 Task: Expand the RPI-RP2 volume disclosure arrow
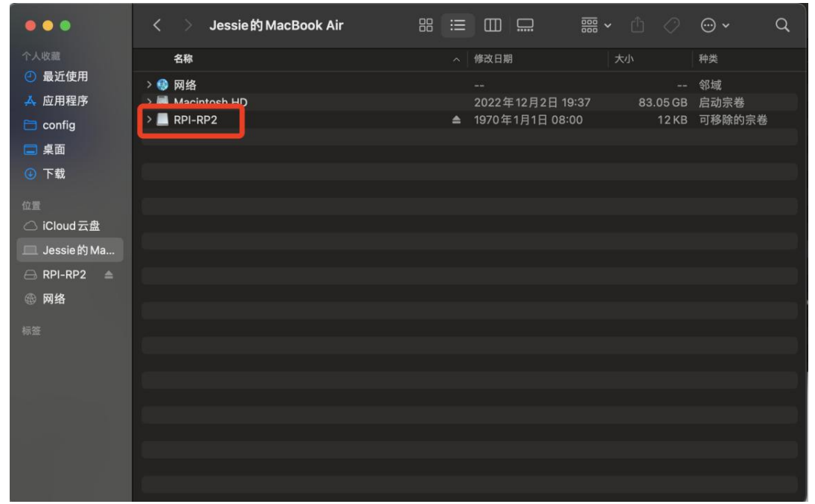149,120
